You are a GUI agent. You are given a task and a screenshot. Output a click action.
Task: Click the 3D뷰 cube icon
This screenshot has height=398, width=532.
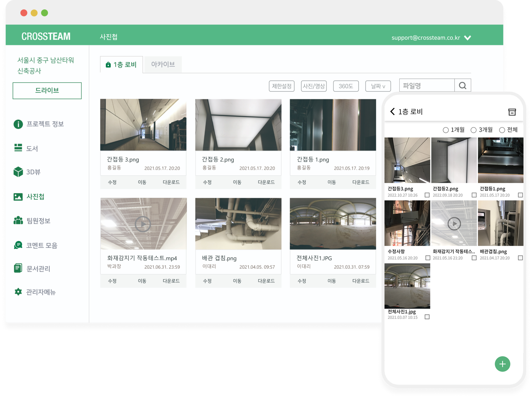[18, 172]
